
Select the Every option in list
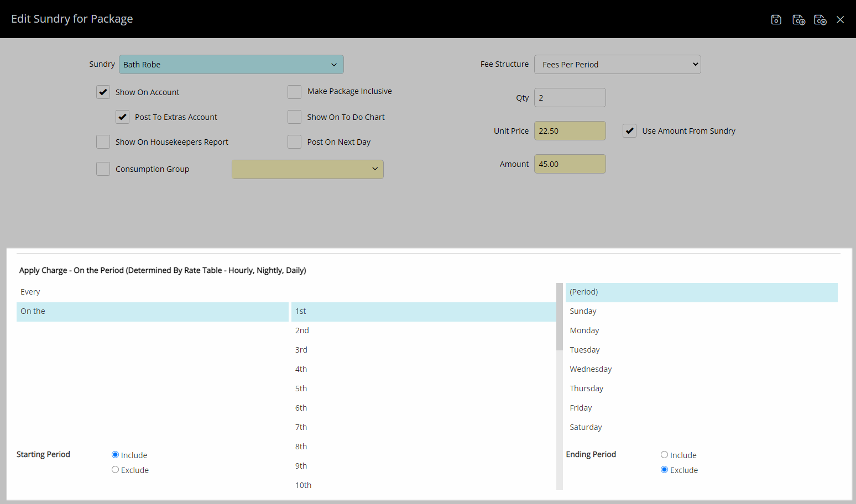153,292
